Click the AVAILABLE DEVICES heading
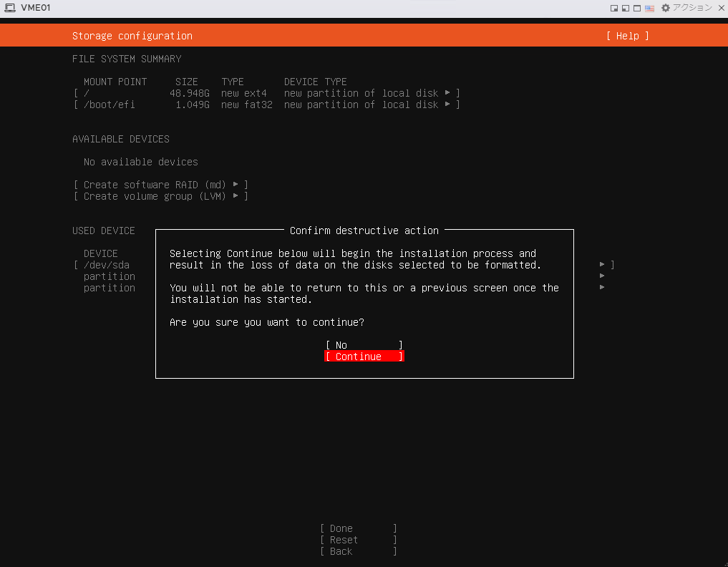This screenshot has width=728, height=567. (121, 139)
